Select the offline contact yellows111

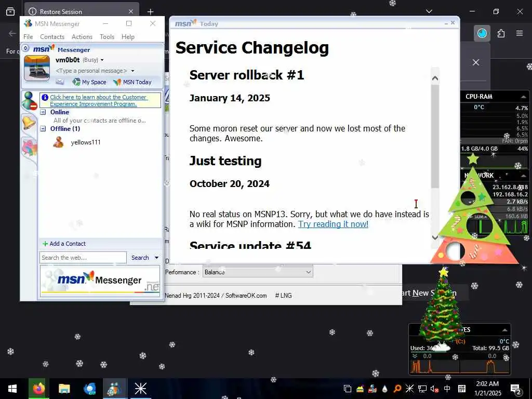click(86, 142)
